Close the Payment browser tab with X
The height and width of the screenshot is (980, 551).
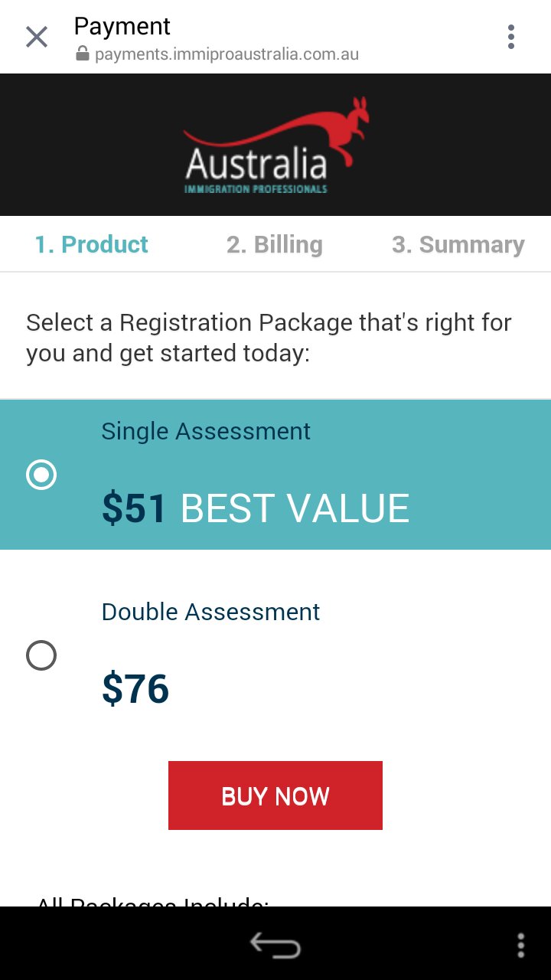pos(37,37)
